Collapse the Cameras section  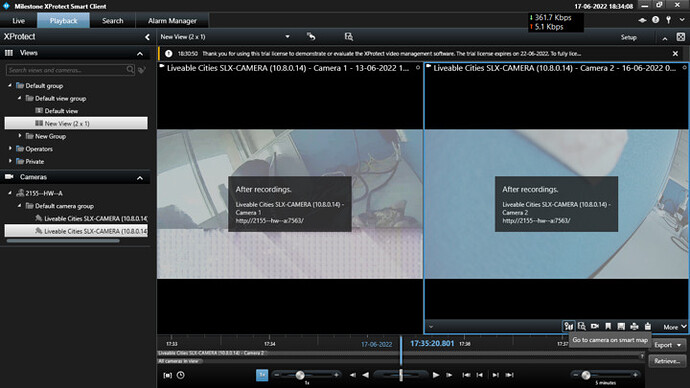(140, 178)
